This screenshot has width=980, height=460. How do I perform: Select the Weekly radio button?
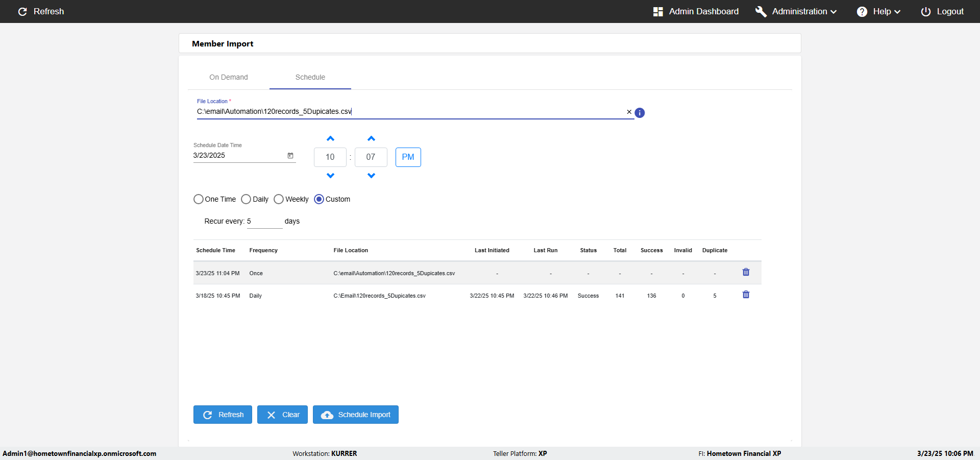[x=279, y=199]
